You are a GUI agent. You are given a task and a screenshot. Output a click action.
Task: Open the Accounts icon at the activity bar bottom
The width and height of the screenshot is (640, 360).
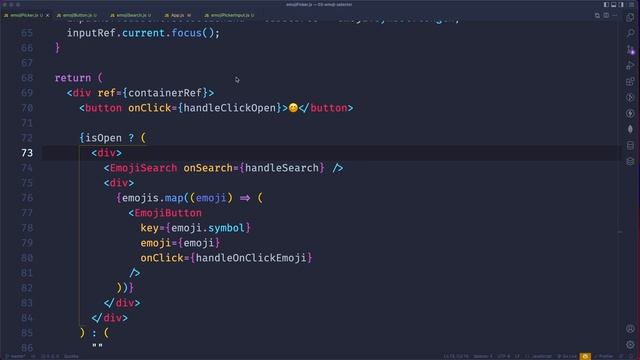point(630,329)
